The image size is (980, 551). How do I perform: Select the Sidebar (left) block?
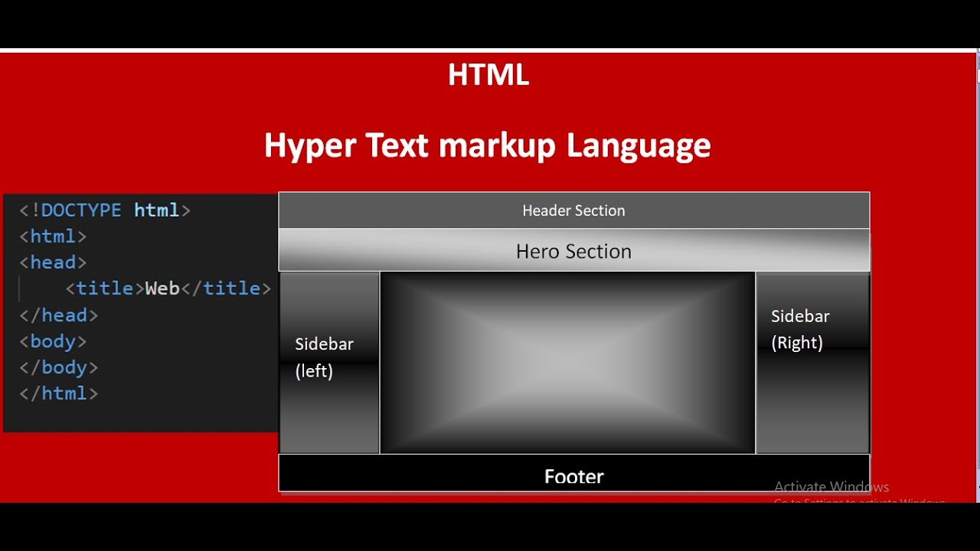coord(330,363)
